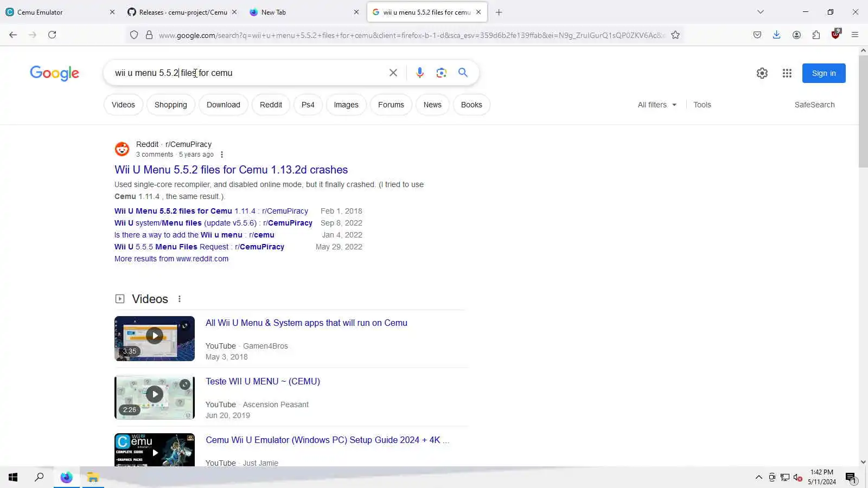Open the SafeSearch setting
Screen dimensions: 868x488
coord(814,105)
